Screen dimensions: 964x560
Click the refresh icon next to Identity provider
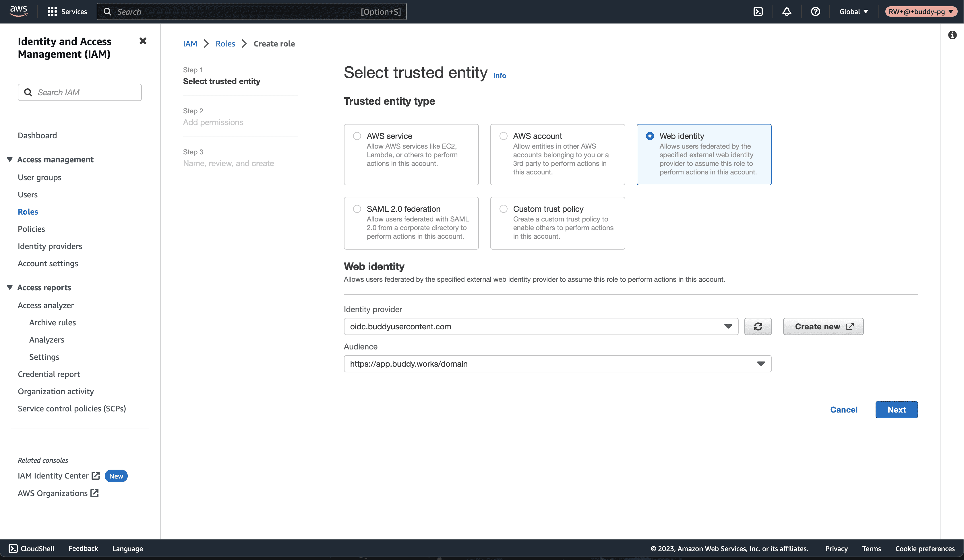click(x=758, y=326)
